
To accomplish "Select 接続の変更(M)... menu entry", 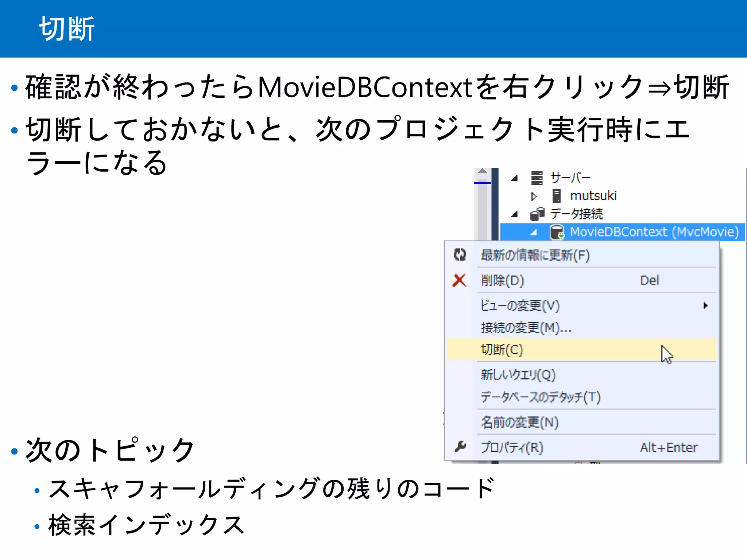I will tap(581, 327).
